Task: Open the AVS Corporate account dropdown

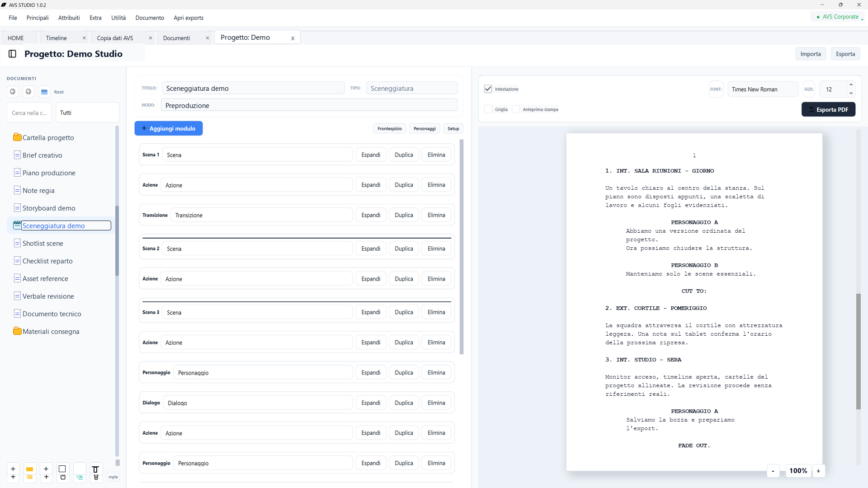Action: (x=840, y=17)
